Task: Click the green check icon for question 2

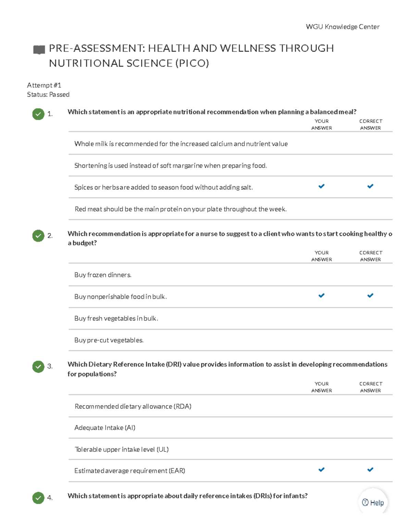Action: click(x=38, y=236)
